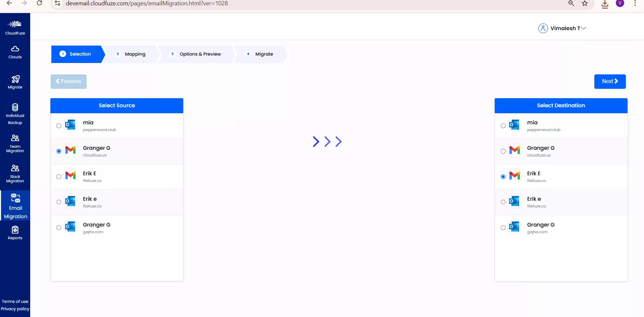The width and height of the screenshot is (644, 317).
Task: Click Outlook icon for destination Erik e
Action: (x=514, y=202)
